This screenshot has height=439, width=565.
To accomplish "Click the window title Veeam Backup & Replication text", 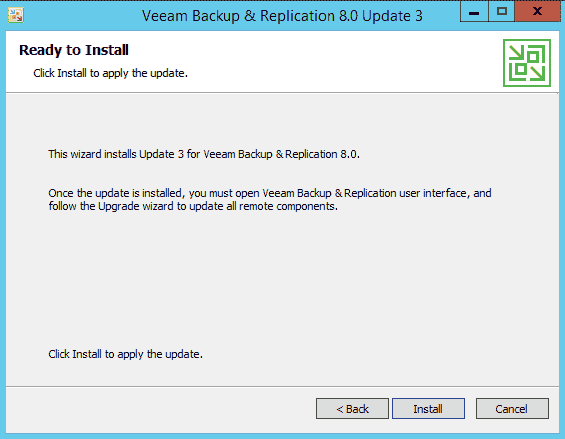I will [239, 16].
